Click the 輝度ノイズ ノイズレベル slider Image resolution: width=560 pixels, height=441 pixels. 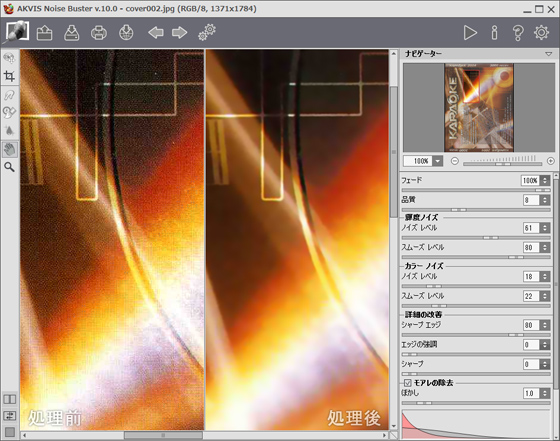476,237
